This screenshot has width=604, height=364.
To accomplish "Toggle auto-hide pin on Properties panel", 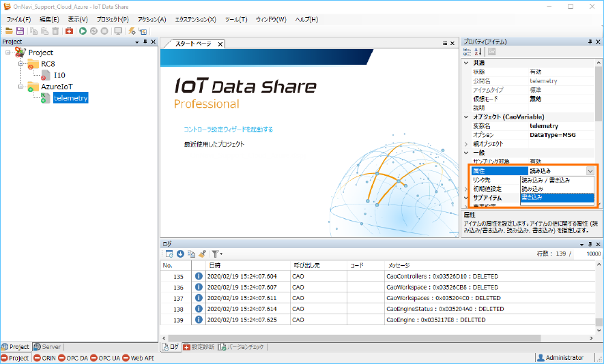I will click(x=590, y=42).
